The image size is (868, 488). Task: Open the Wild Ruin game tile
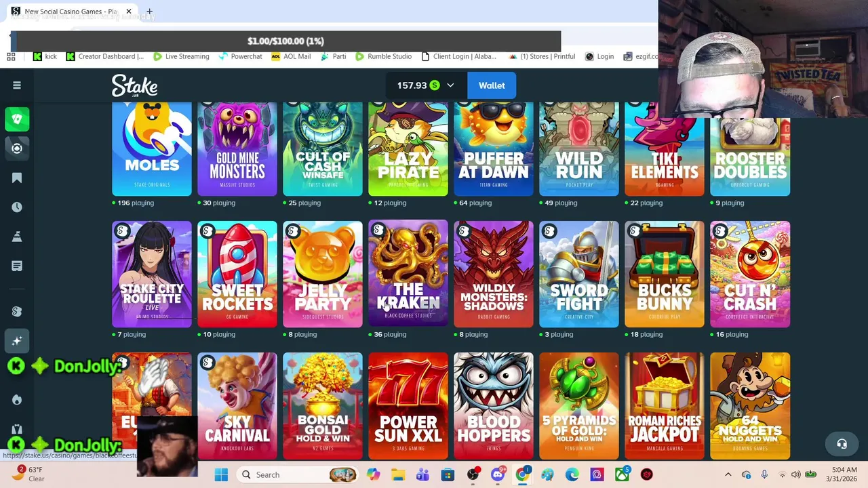tap(579, 149)
